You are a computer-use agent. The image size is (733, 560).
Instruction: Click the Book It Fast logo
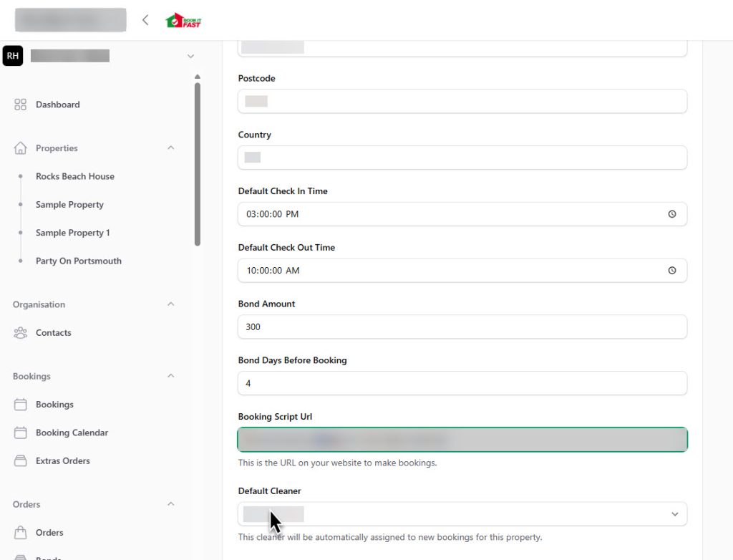click(182, 19)
